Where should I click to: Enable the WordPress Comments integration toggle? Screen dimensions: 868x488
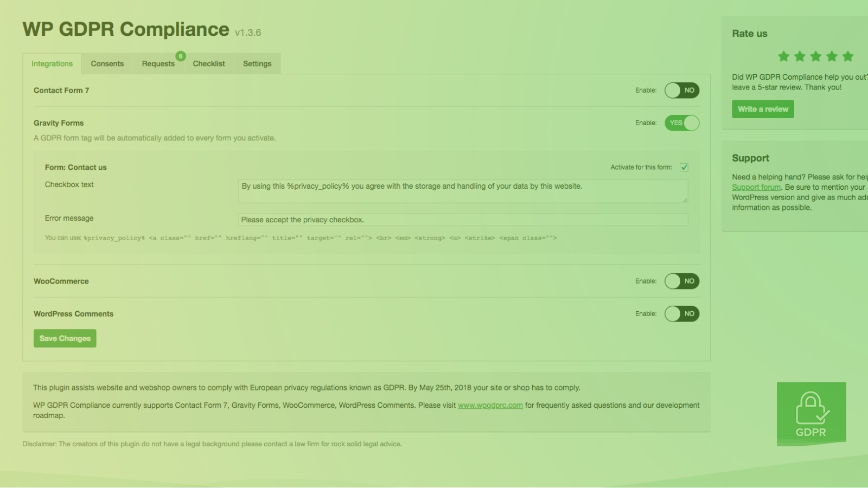(682, 314)
